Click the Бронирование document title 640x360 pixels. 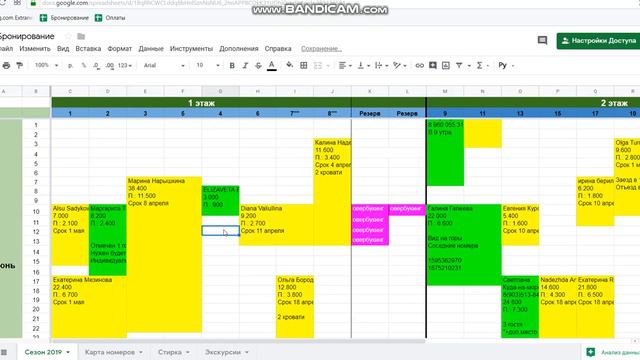click(x=27, y=36)
